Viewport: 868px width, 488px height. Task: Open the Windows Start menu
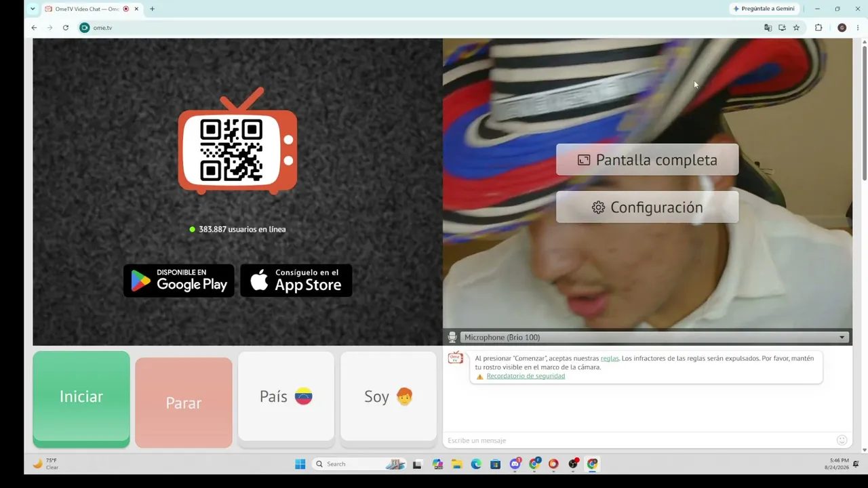(300, 464)
